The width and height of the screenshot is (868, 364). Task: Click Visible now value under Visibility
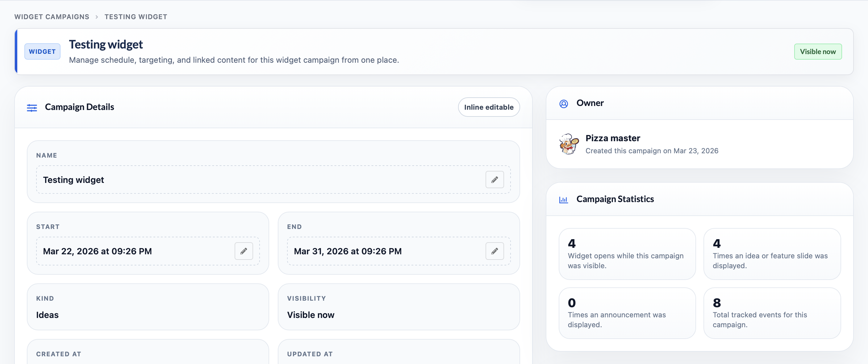click(310, 315)
